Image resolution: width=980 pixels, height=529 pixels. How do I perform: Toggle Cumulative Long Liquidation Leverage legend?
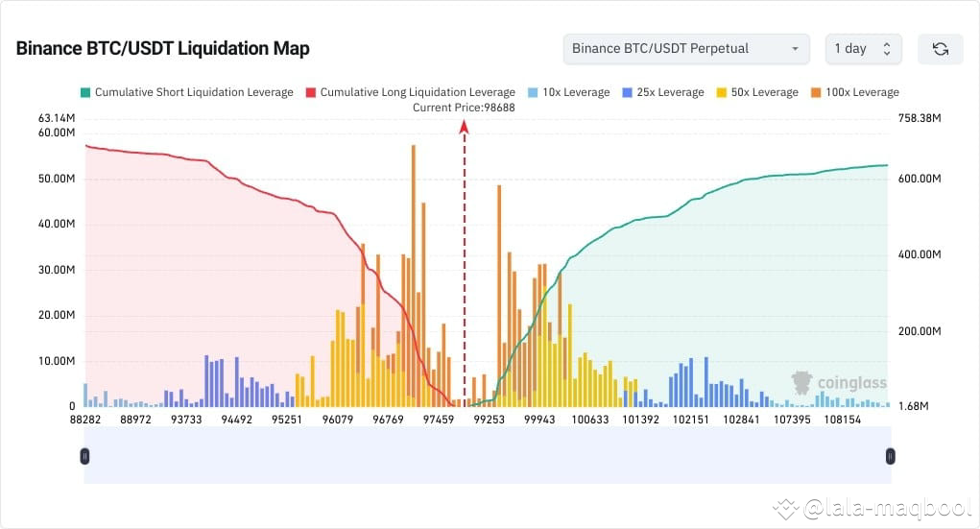(411, 92)
